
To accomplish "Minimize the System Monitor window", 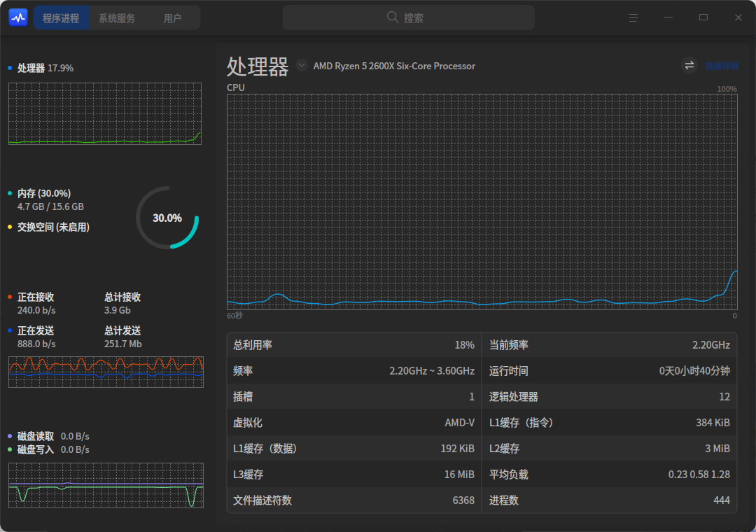I will point(668,17).
